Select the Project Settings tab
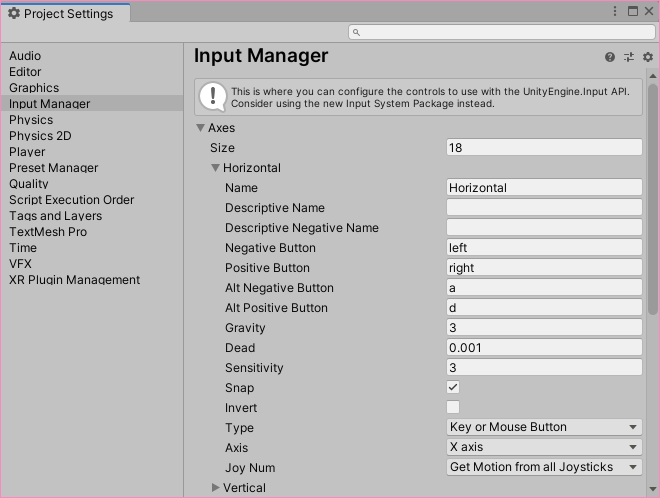The width and height of the screenshot is (660, 498). pos(66,13)
